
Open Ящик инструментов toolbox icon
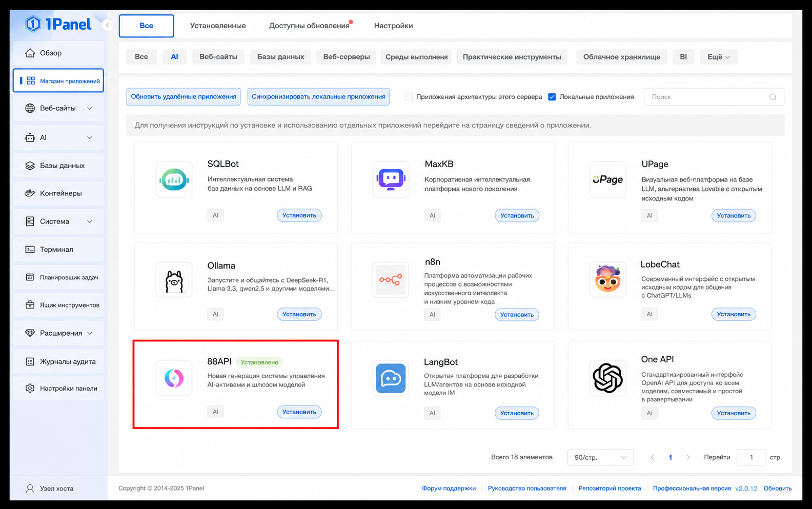(30, 305)
